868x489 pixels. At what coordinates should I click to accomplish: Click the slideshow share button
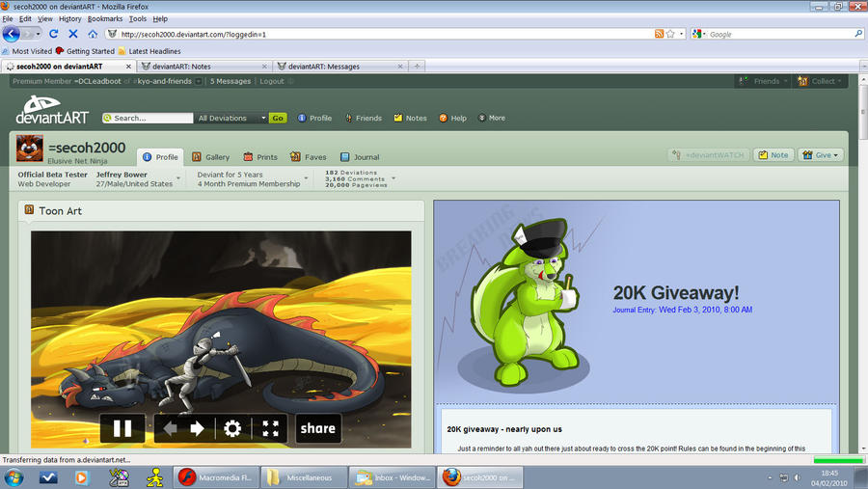[x=318, y=428]
